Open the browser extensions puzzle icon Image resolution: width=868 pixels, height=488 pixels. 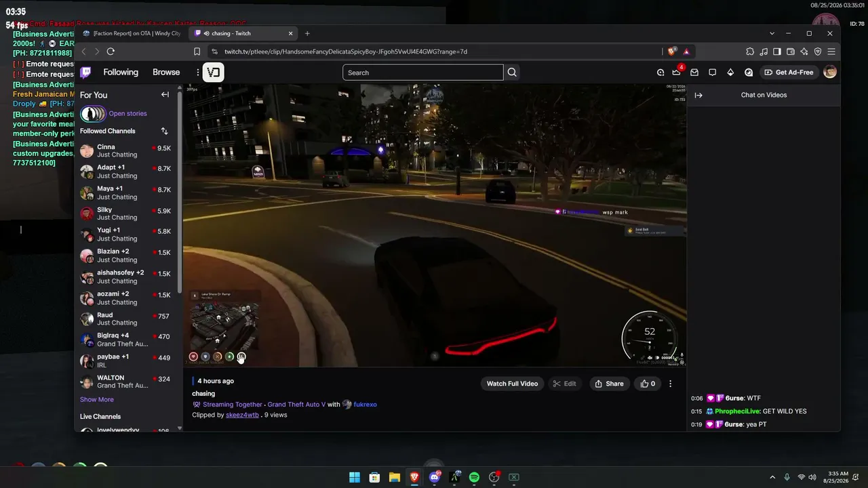tap(750, 52)
